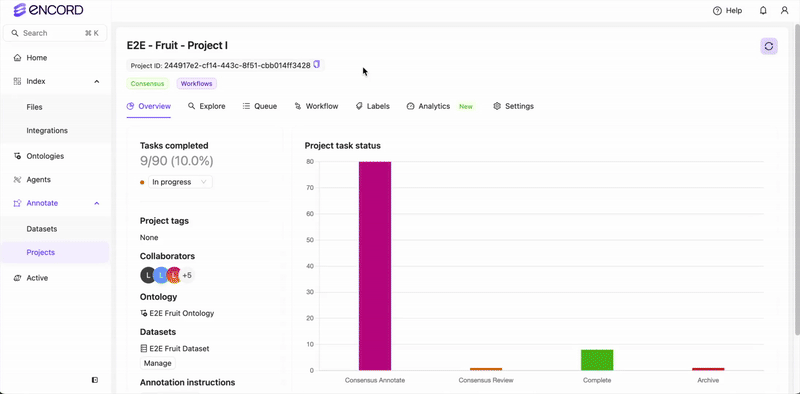This screenshot has width=800, height=394.
Task: Click the Project ID text value
Action: coord(237,65)
